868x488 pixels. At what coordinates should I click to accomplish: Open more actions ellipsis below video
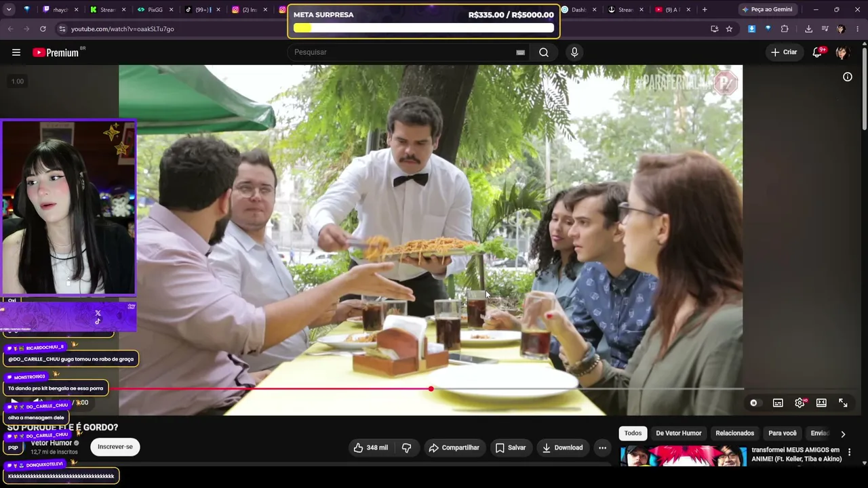(x=602, y=447)
